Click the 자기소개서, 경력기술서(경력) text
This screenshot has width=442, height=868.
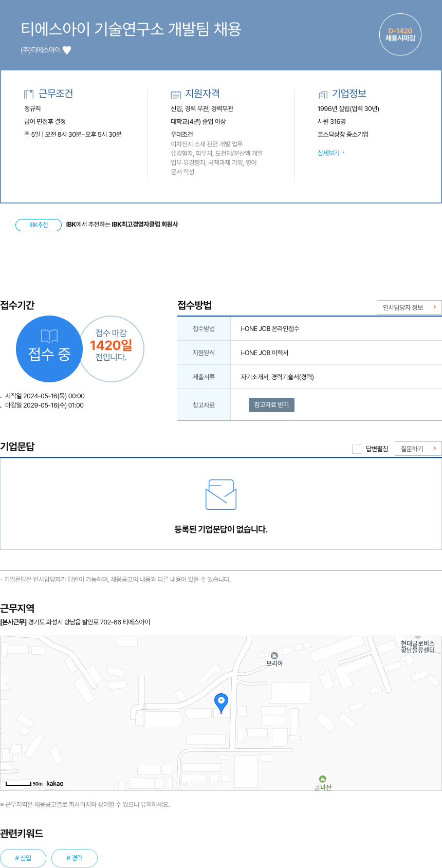pos(277,377)
